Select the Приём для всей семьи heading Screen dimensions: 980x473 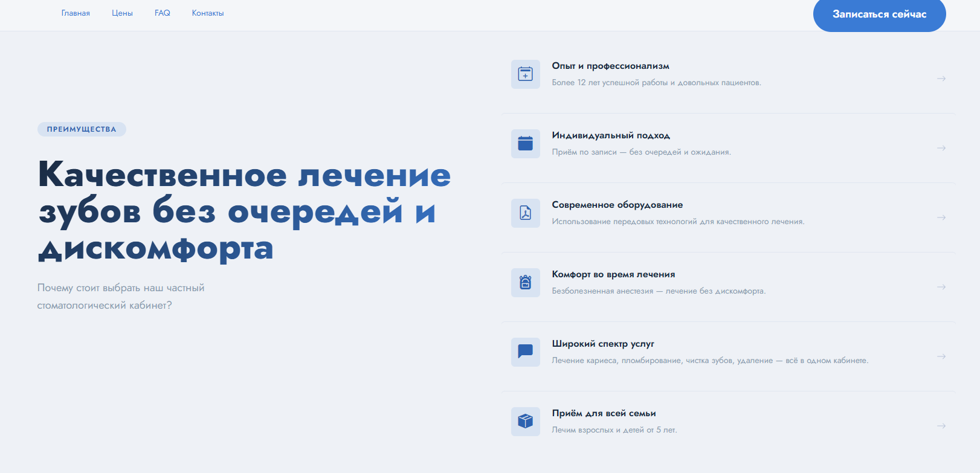[x=604, y=413]
